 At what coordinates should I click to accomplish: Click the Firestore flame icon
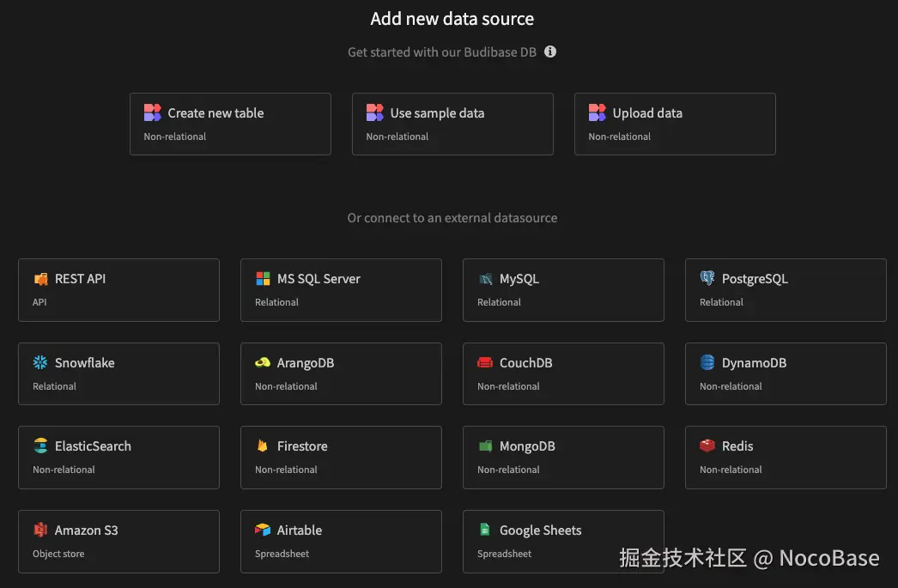pyautogui.click(x=263, y=446)
